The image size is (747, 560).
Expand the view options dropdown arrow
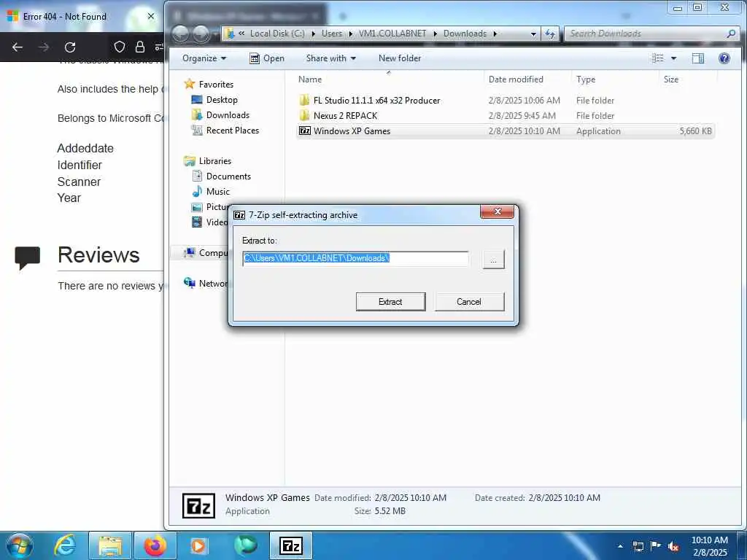point(673,58)
